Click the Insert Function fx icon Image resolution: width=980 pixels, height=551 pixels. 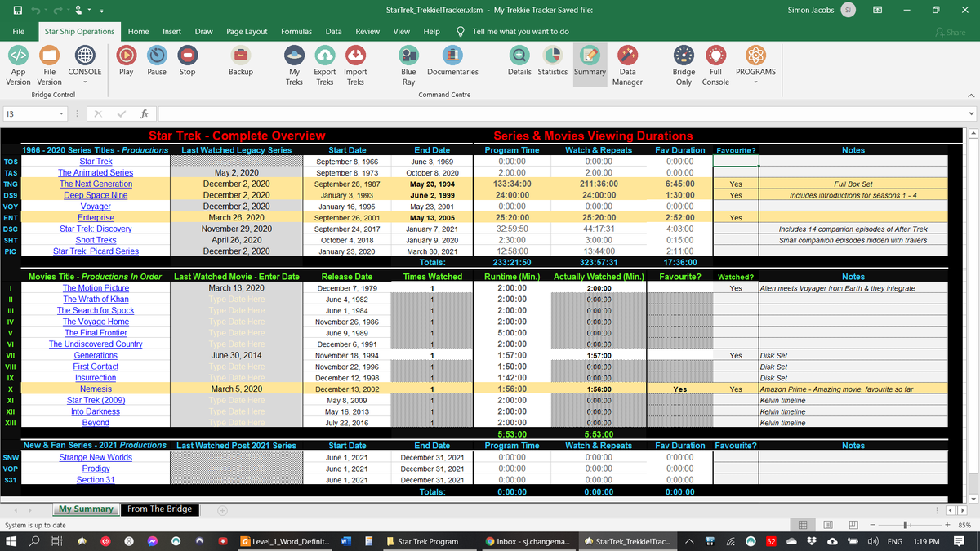(144, 114)
